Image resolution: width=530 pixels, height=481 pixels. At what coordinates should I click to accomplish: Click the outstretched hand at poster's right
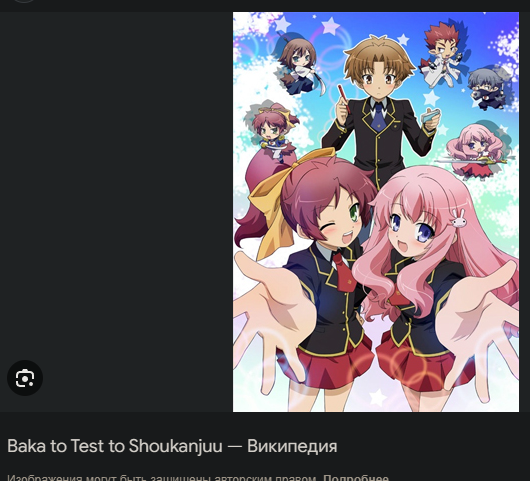pyautogui.click(x=480, y=324)
